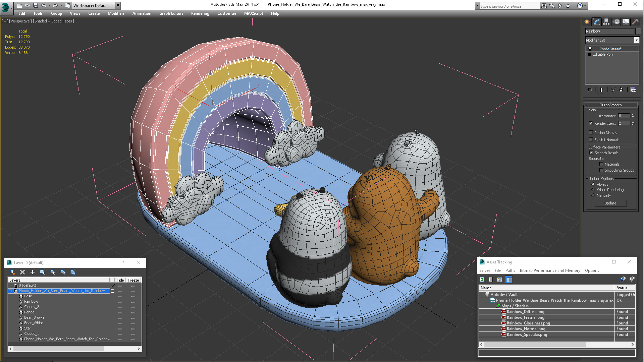
Task: Enable Separate by Smoothing Groups checkbox
Action: coord(601,170)
